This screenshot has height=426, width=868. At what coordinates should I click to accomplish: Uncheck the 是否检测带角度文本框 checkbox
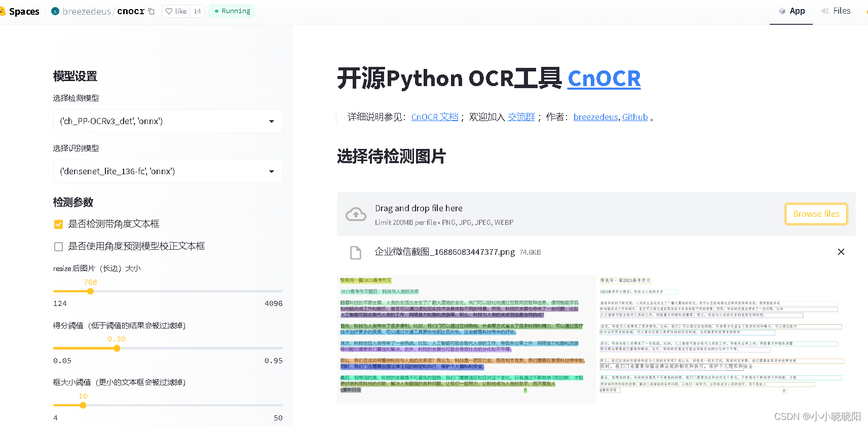pos(58,224)
